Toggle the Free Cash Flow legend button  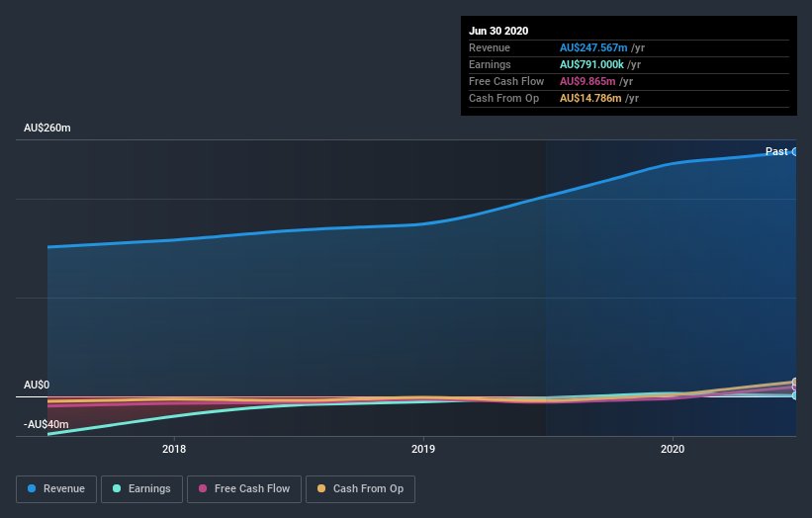pos(244,489)
